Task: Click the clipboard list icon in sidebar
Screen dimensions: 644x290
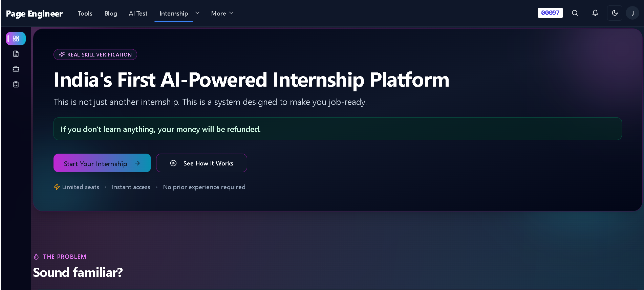Action: (x=16, y=84)
